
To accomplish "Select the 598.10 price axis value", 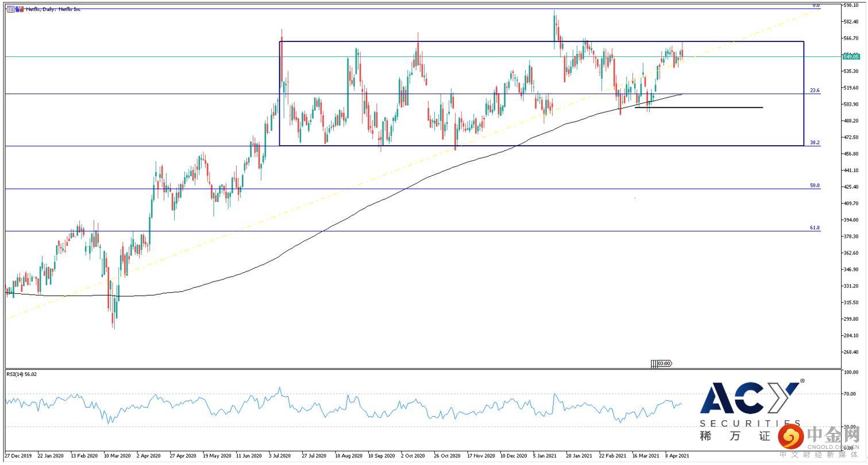I will pyautogui.click(x=851, y=5).
